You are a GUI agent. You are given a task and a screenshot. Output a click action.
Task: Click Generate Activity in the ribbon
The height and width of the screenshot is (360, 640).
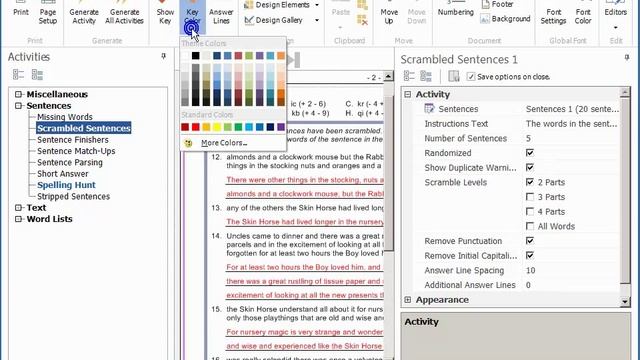pyautogui.click(x=84, y=13)
